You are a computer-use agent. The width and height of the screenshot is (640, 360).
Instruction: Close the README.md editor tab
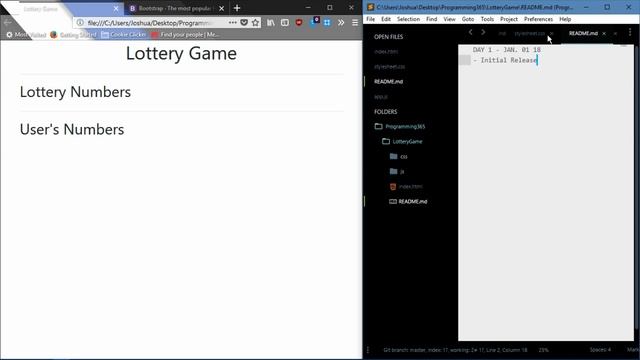pos(604,33)
